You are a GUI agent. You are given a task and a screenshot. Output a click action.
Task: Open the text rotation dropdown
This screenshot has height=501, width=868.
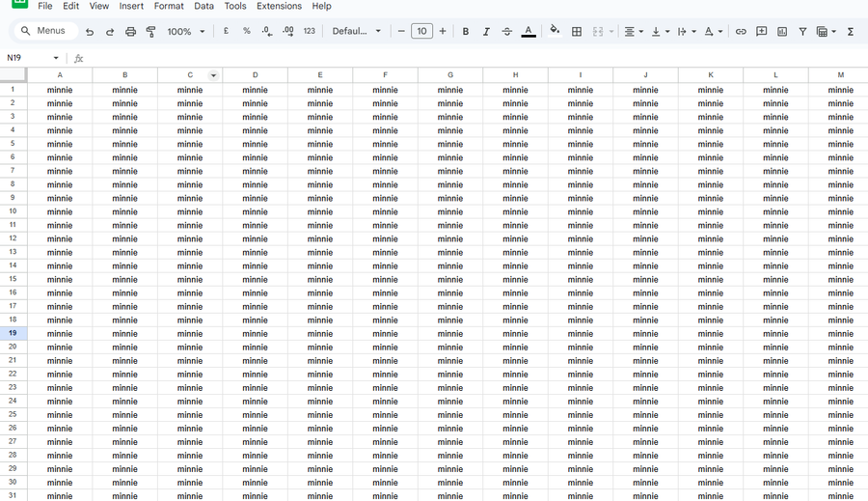click(x=713, y=32)
